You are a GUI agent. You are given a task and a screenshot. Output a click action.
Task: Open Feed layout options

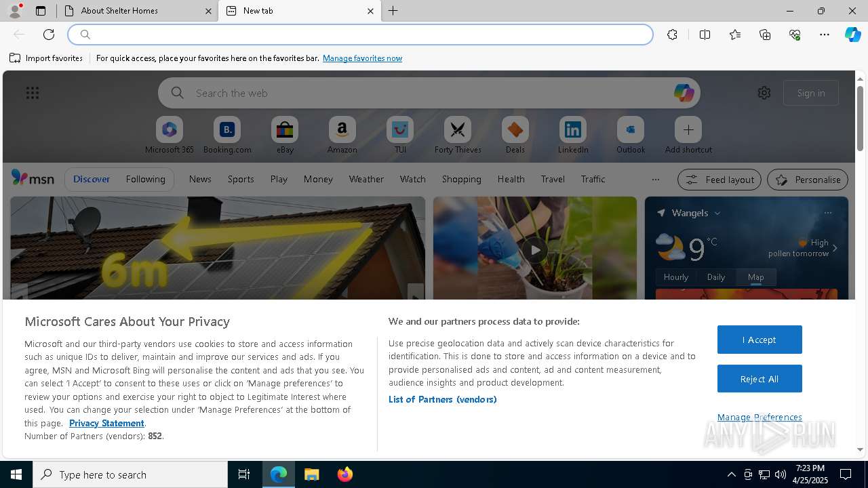tap(719, 180)
